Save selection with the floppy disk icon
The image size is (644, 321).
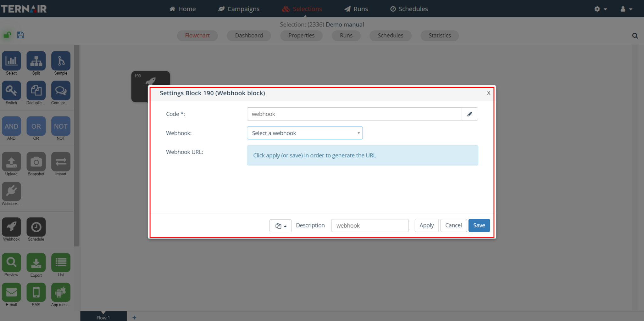[20, 35]
